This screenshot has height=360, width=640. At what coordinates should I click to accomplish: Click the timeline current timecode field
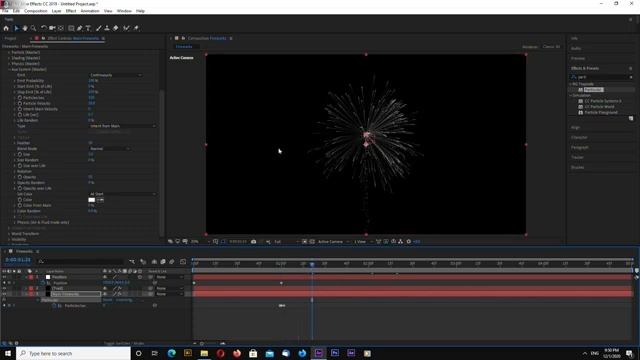point(18,260)
